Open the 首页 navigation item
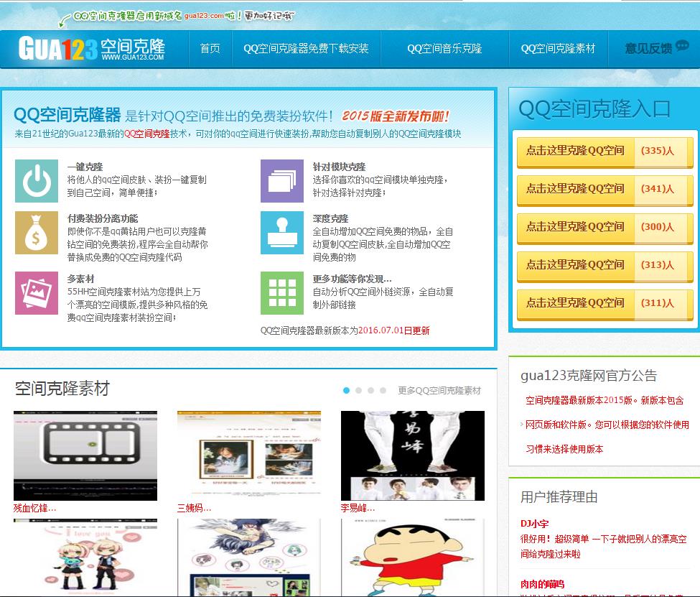This screenshot has height=597, width=700. click(x=210, y=48)
